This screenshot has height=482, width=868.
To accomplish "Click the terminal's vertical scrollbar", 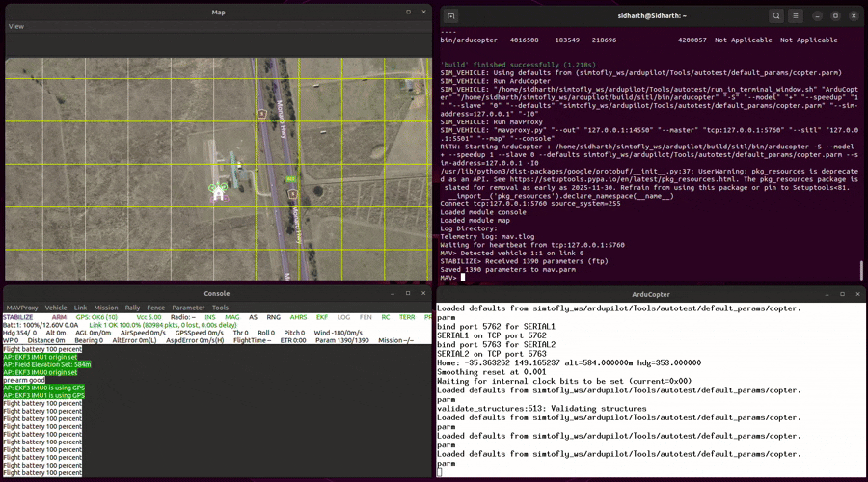I will point(862,270).
